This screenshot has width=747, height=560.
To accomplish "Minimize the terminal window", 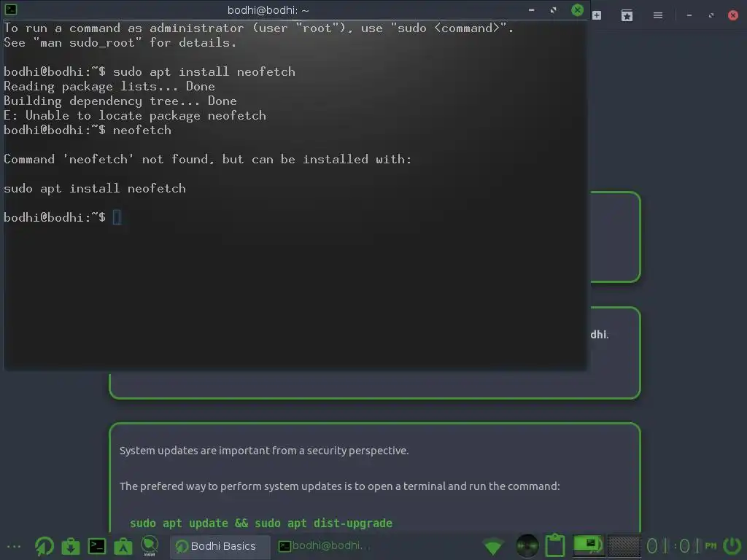I will [x=532, y=10].
